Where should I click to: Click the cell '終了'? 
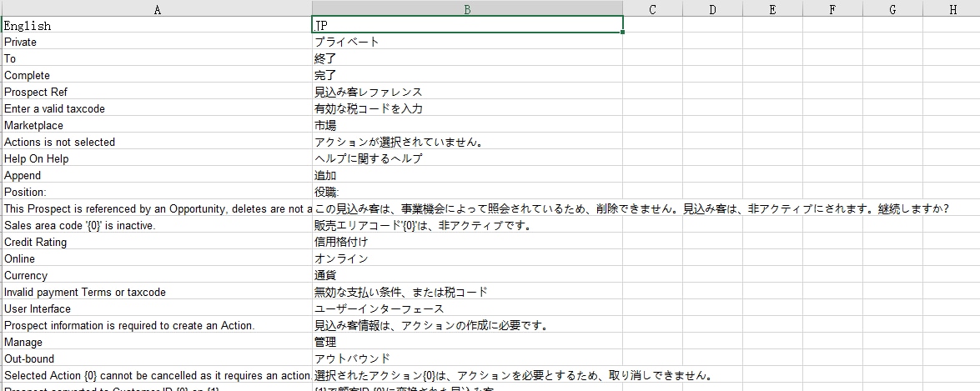click(x=468, y=58)
